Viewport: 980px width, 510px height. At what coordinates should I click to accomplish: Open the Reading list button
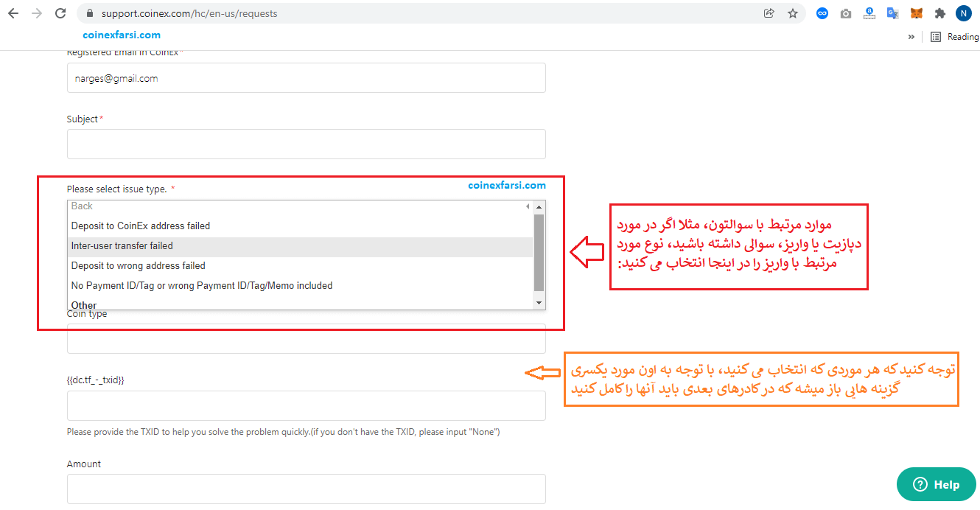(954, 37)
